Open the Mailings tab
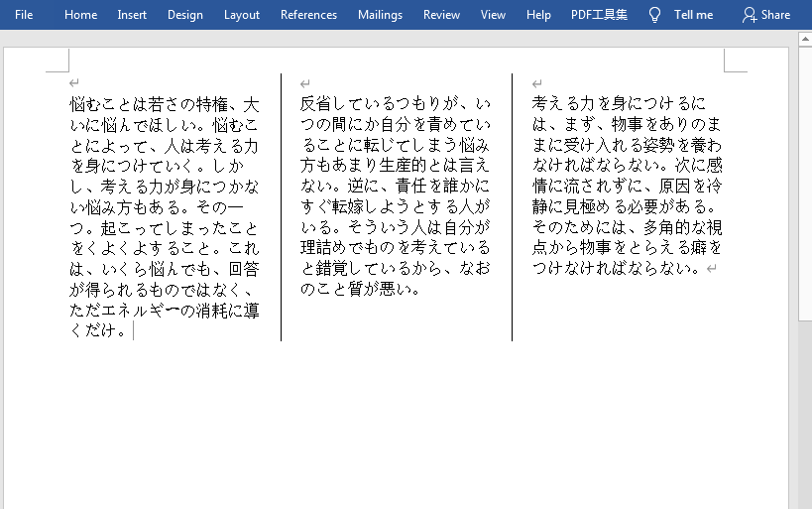 click(380, 15)
